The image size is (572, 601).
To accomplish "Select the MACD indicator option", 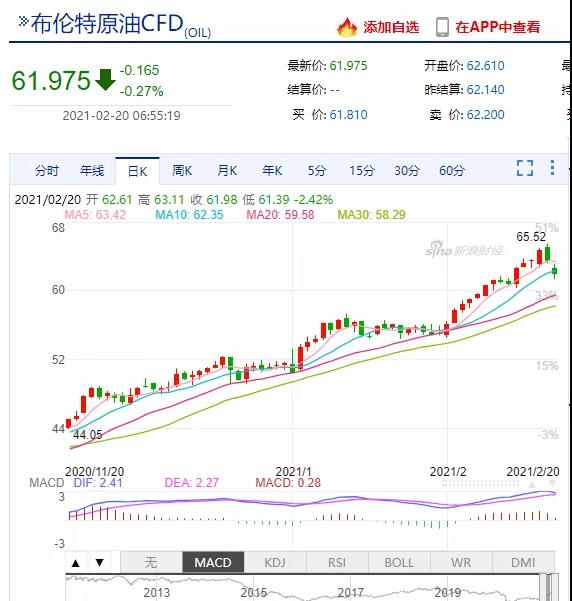I will coord(213,563).
